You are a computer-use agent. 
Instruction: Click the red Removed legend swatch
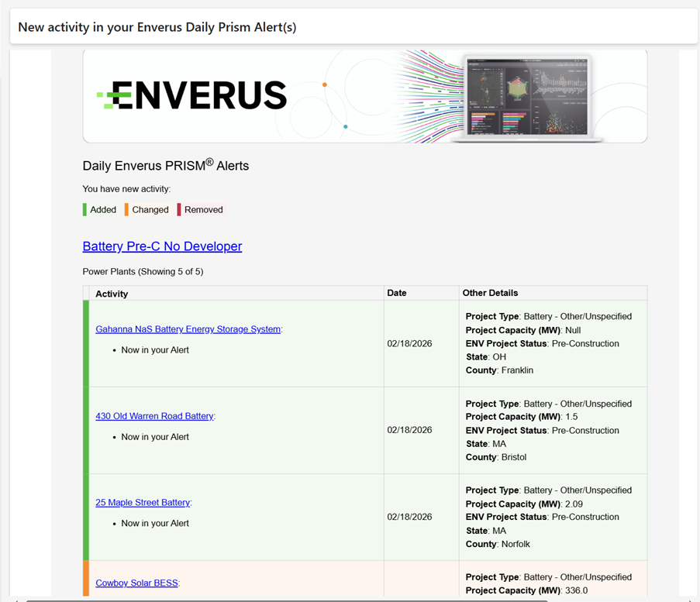pos(179,210)
